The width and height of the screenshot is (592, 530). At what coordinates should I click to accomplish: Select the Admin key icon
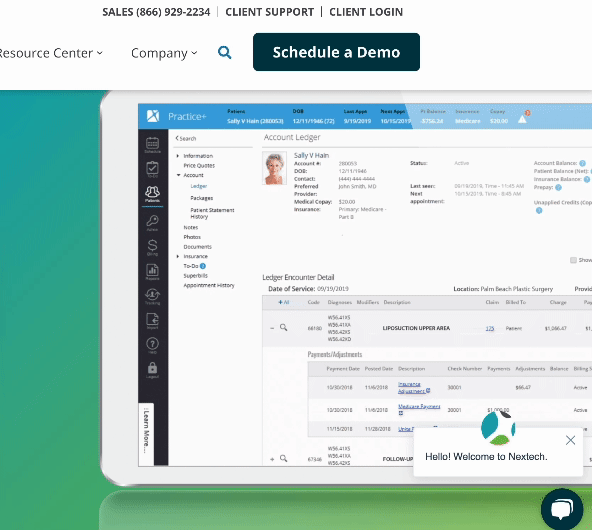click(153, 222)
